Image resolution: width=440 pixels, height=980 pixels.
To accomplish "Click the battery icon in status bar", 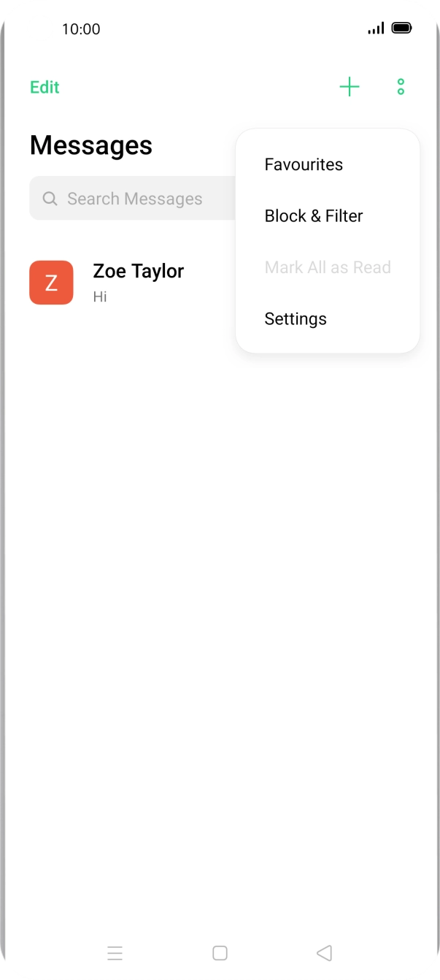I will tap(401, 28).
